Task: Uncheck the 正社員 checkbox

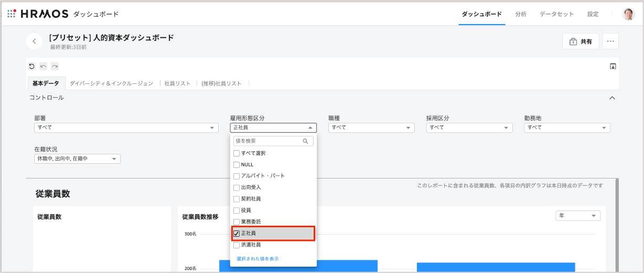Action: coord(237,233)
